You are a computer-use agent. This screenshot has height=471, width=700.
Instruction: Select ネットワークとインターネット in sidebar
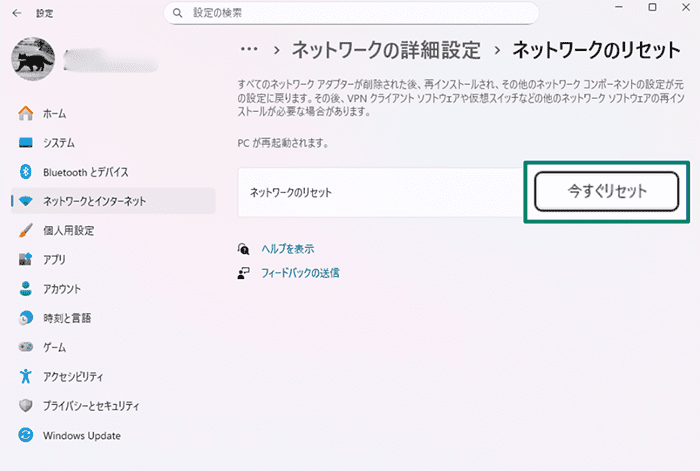click(x=113, y=201)
